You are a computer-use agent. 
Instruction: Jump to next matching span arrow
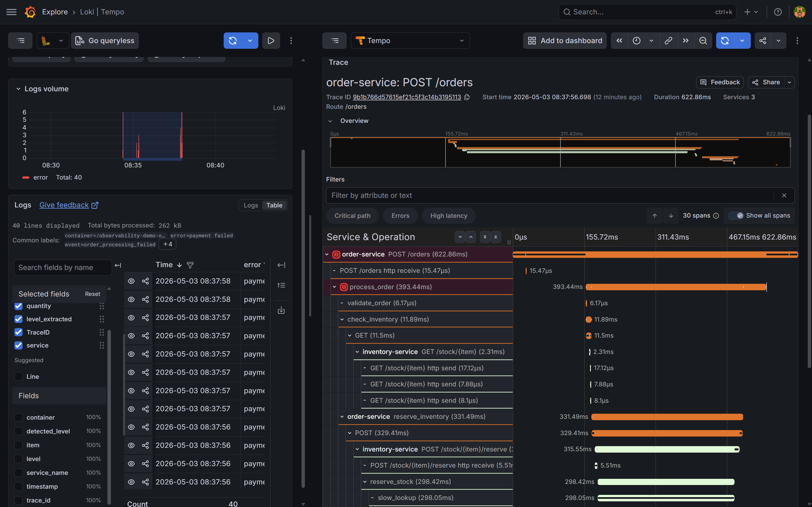click(671, 216)
